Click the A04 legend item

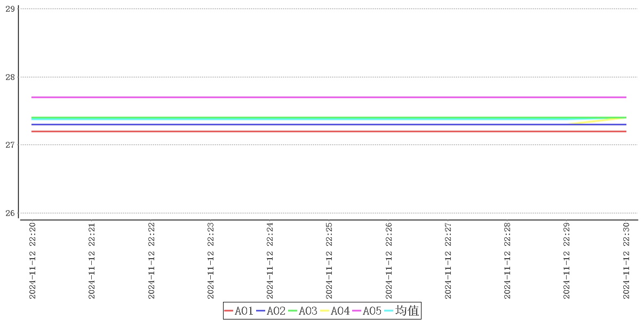(x=335, y=311)
